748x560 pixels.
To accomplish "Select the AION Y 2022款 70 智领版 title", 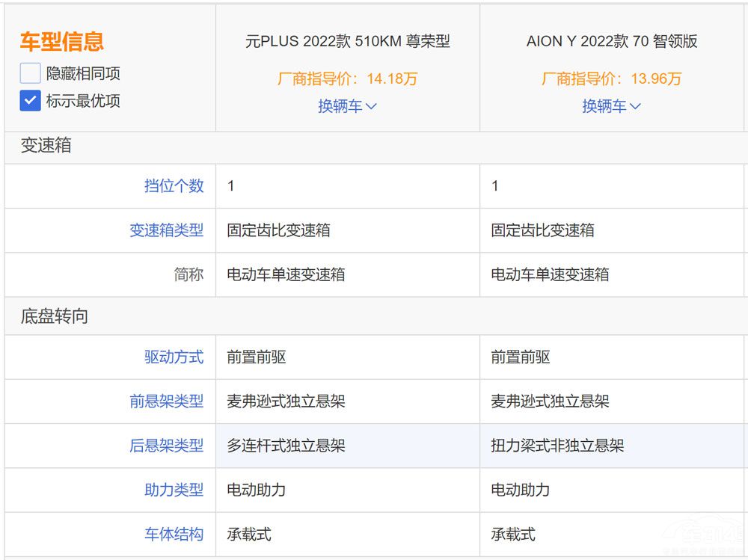I will pyautogui.click(x=611, y=41).
